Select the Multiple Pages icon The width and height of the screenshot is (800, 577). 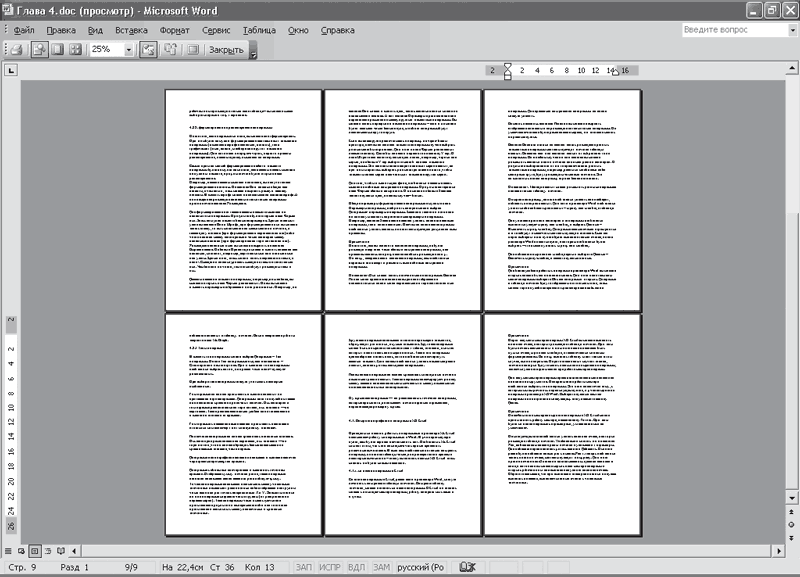(x=76, y=49)
